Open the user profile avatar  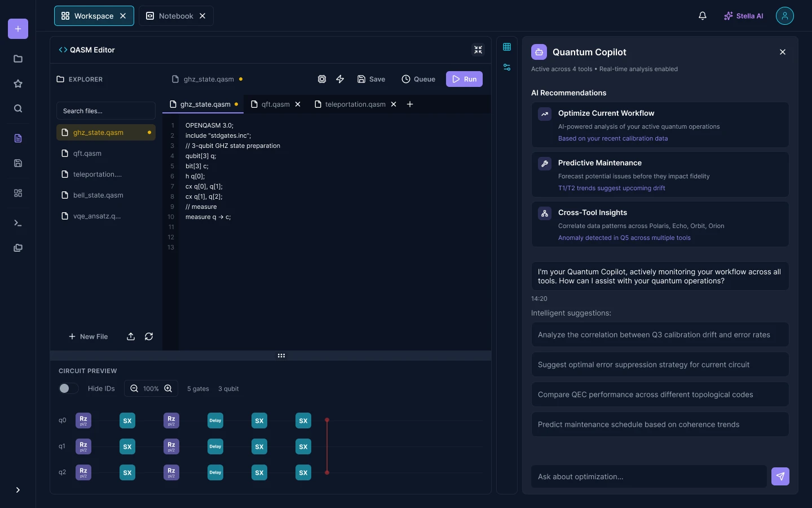tap(785, 16)
